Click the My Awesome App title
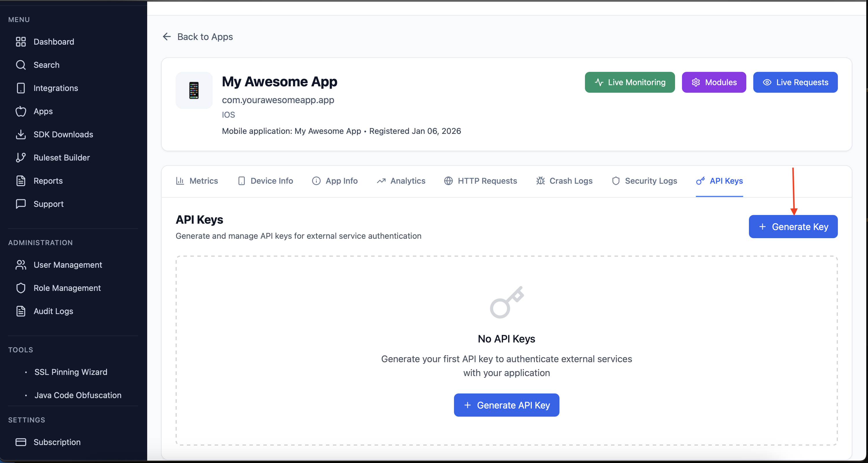The width and height of the screenshot is (868, 463). click(280, 82)
